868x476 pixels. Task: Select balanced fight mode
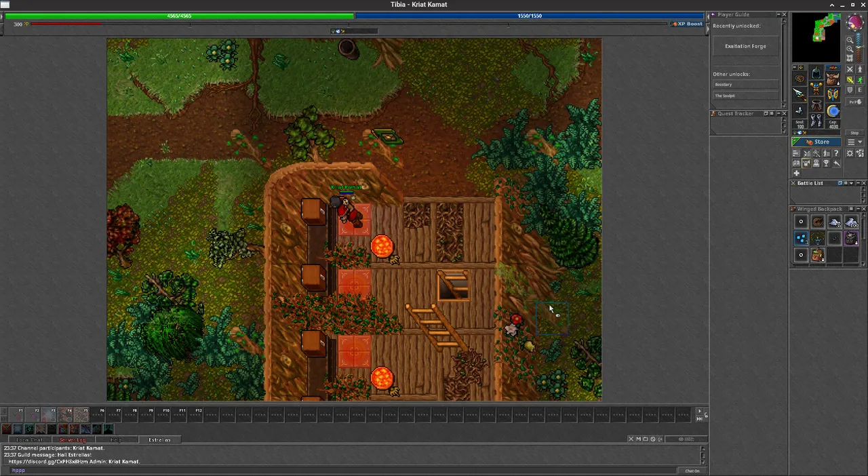tap(850, 79)
